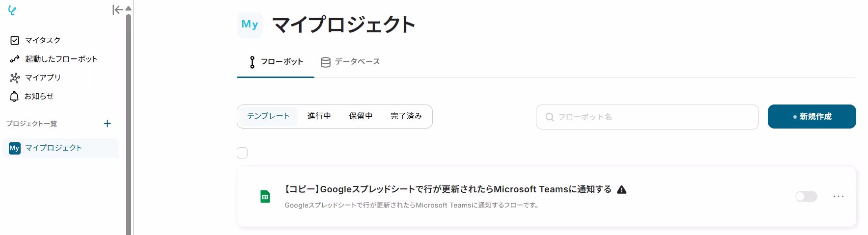
Task: Open 起動したフローボット in the sidebar
Action: [54, 59]
